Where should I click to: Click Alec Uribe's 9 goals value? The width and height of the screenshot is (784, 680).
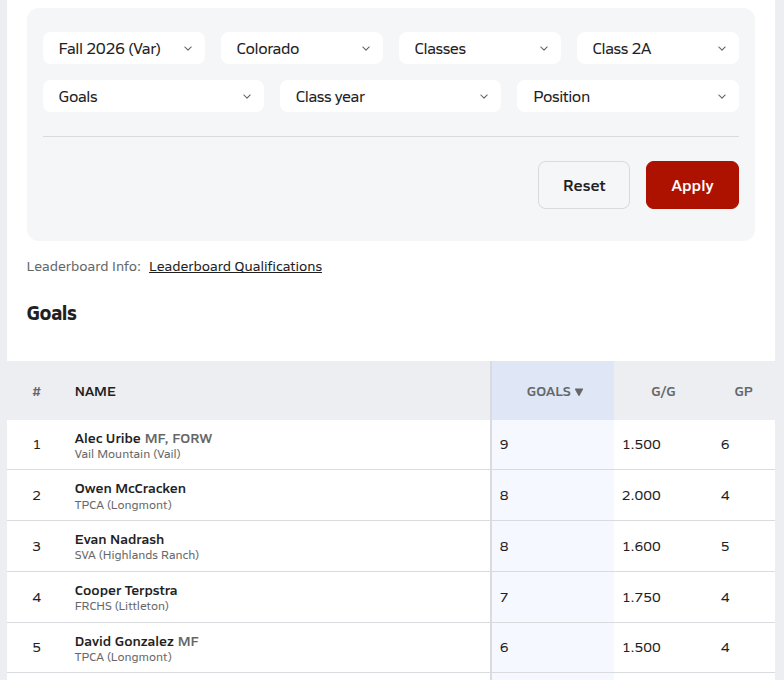pos(504,444)
